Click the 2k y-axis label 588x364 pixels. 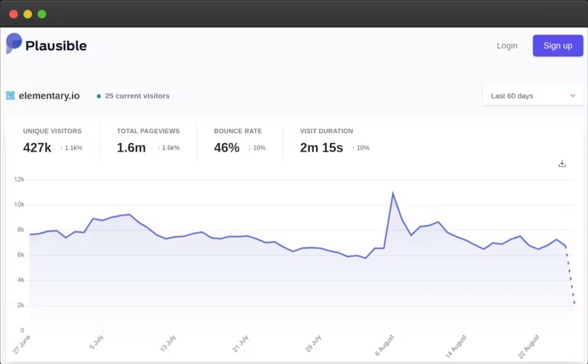(x=21, y=305)
